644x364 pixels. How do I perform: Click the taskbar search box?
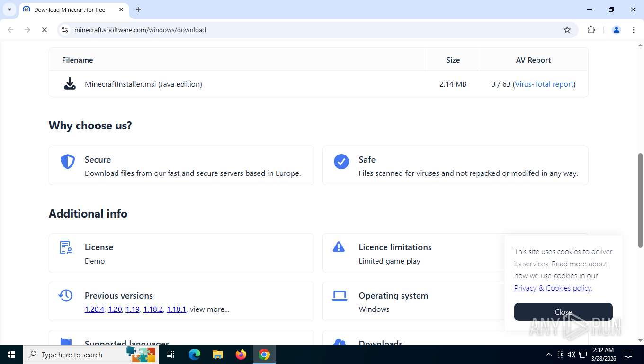pyautogui.click(x=91, y=355)
